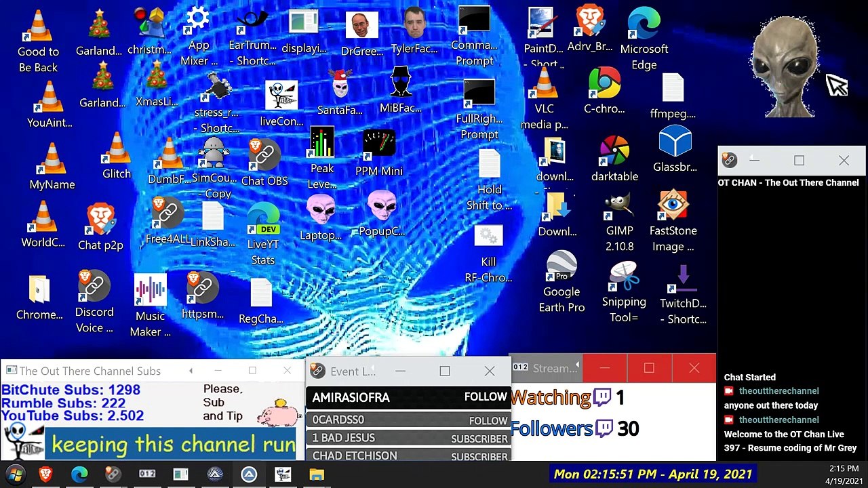The image size is (868, 488).
Task: Open the MyName VLC shortcut
Action: 52,167
